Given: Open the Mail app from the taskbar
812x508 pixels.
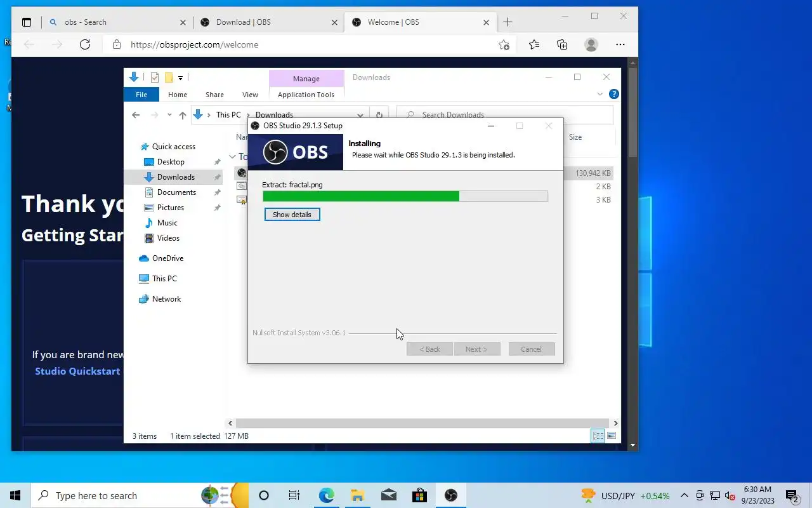Looking at the screenshot, I should click(x=388, y=495).
